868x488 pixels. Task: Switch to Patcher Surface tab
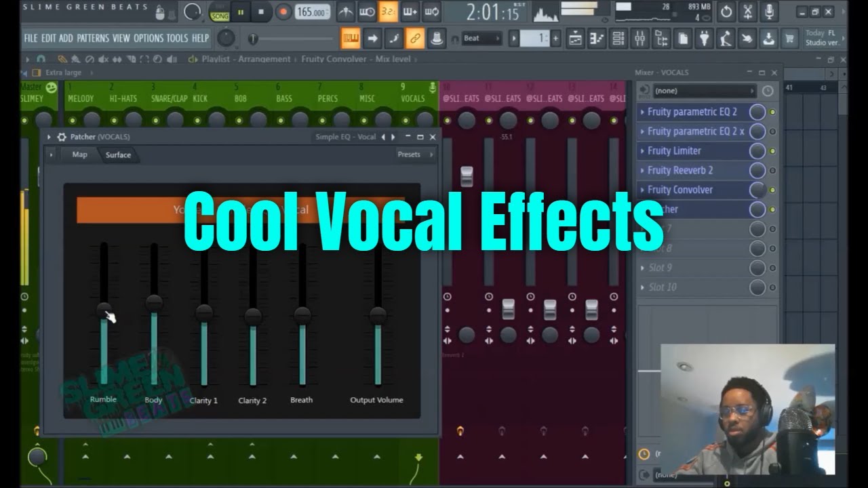coord(118,155)
